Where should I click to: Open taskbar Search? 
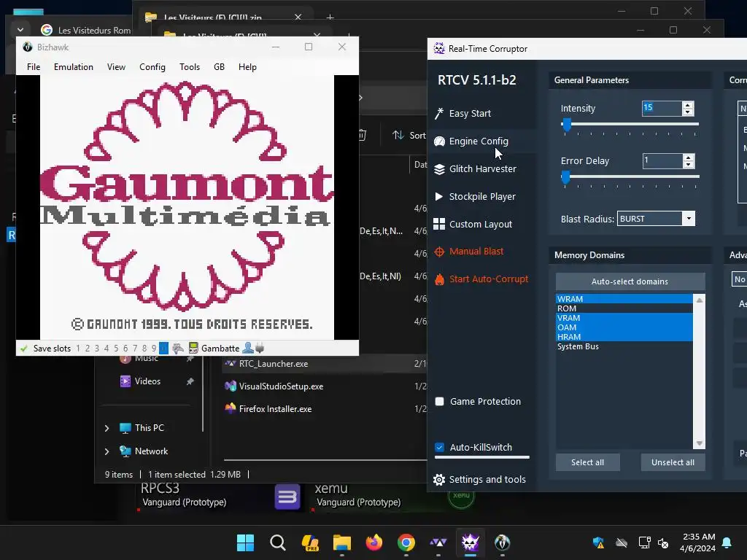coord(277,542)
